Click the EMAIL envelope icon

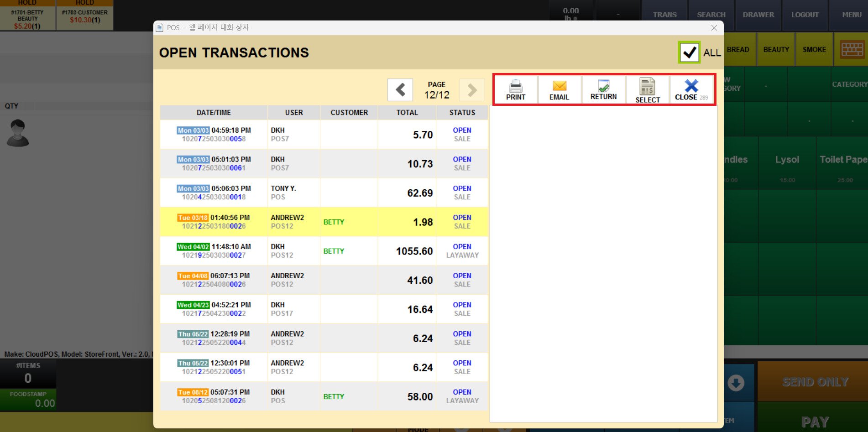coord(559,86)
